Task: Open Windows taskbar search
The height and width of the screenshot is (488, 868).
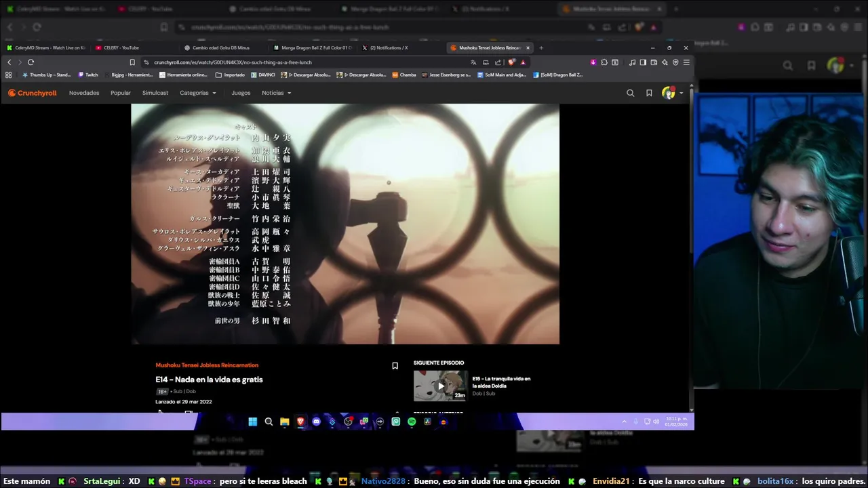Action: point(269,422)
